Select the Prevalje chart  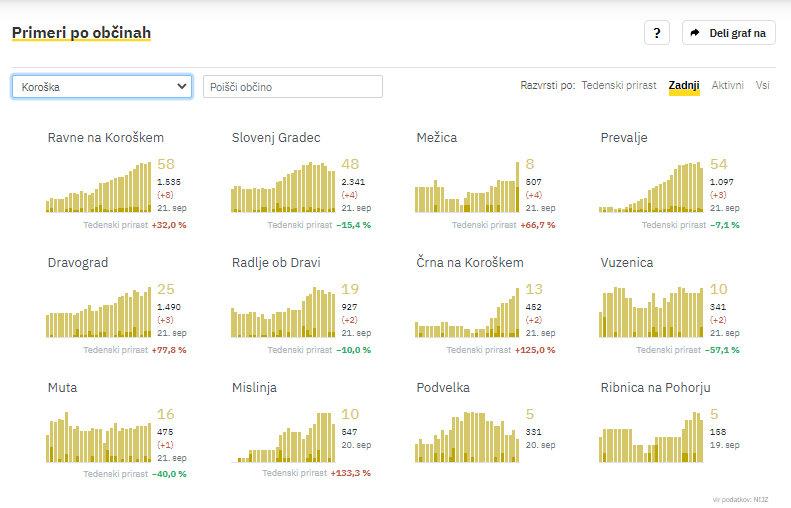click(652, 187)
